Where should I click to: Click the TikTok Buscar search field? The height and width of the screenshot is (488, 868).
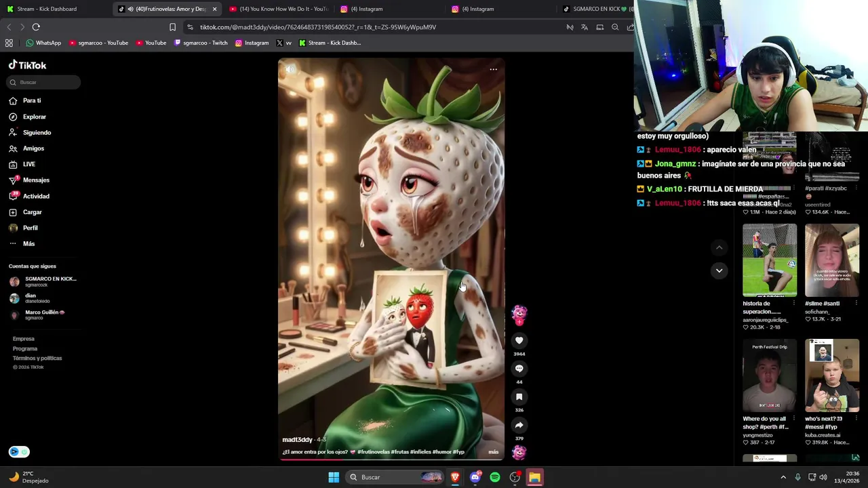pyautogui.click(x=44, y=82)
